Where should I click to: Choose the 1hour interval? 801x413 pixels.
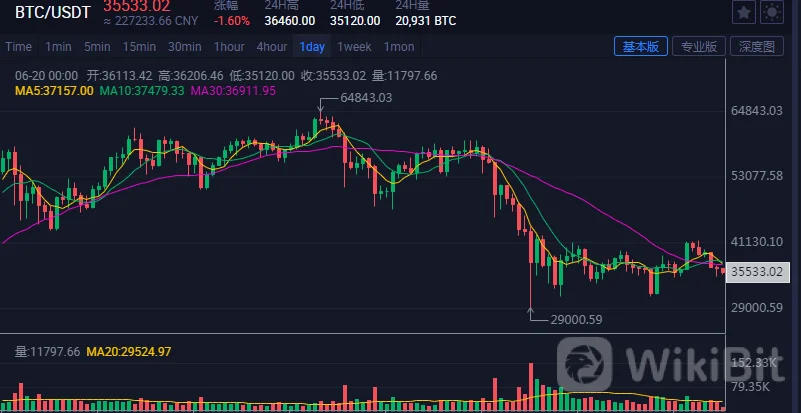(229, 47)
